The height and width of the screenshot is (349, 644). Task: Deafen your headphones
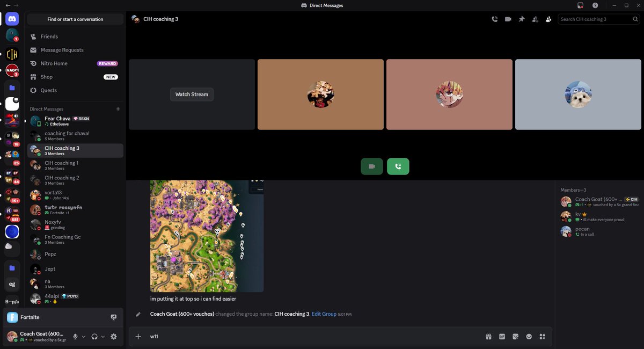(x=94, y=336)
